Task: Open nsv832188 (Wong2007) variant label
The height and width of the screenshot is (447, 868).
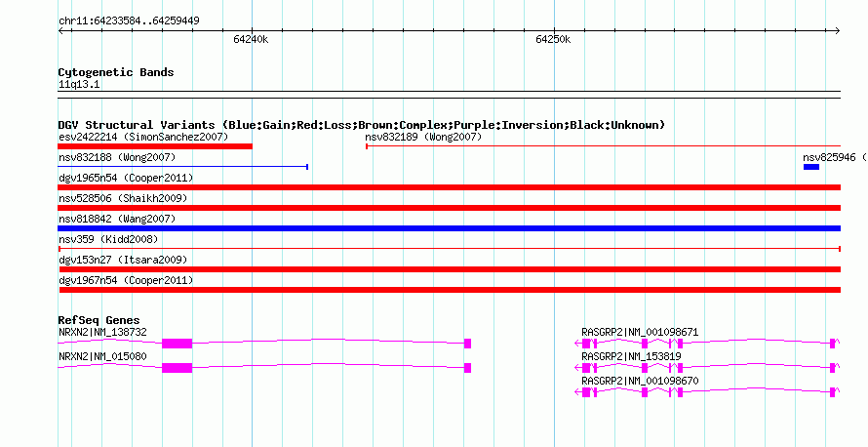Action: tap(117, 157)
